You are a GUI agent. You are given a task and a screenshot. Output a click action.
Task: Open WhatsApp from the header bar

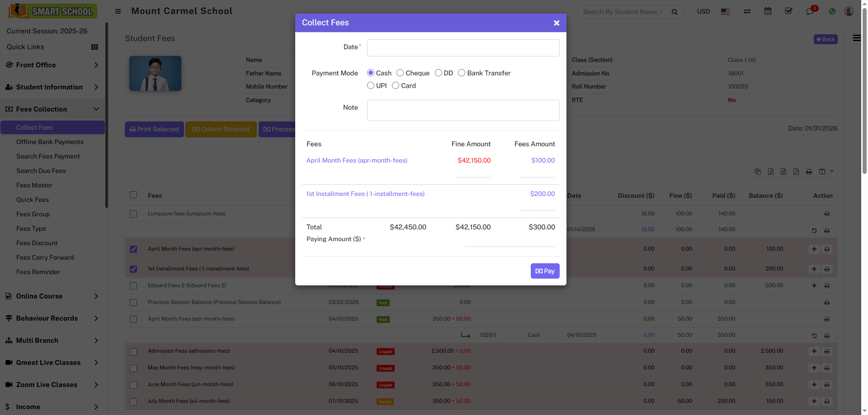832,11
